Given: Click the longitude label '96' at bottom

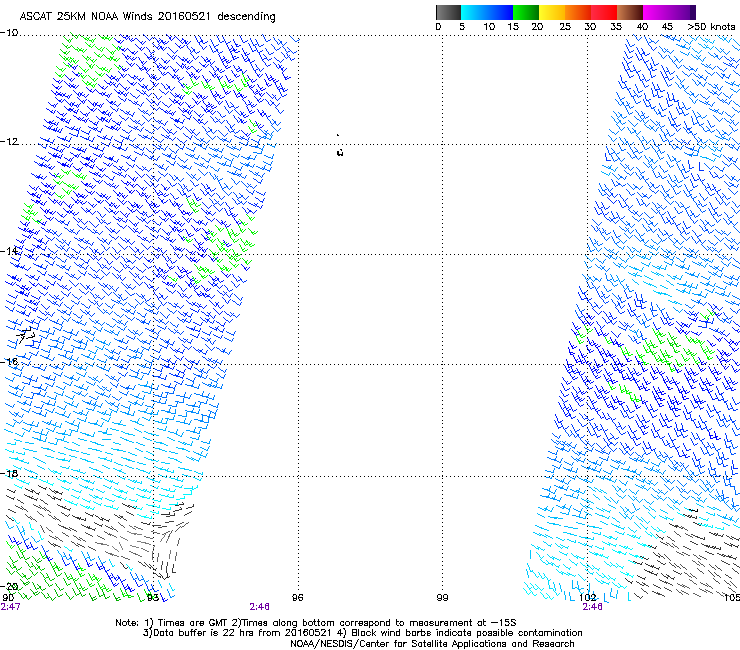Looking at the screenshot, I should 297,598.
